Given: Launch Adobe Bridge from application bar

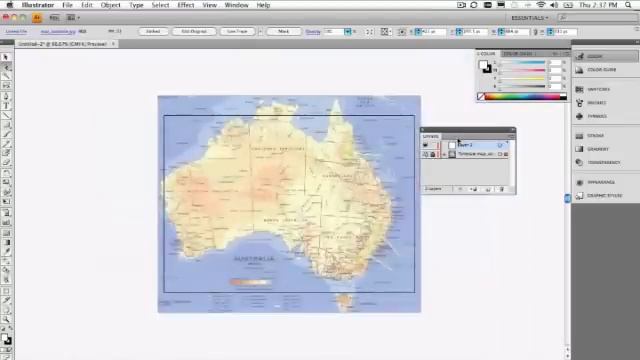Looking at the screenshot, I should pos(54,18).
